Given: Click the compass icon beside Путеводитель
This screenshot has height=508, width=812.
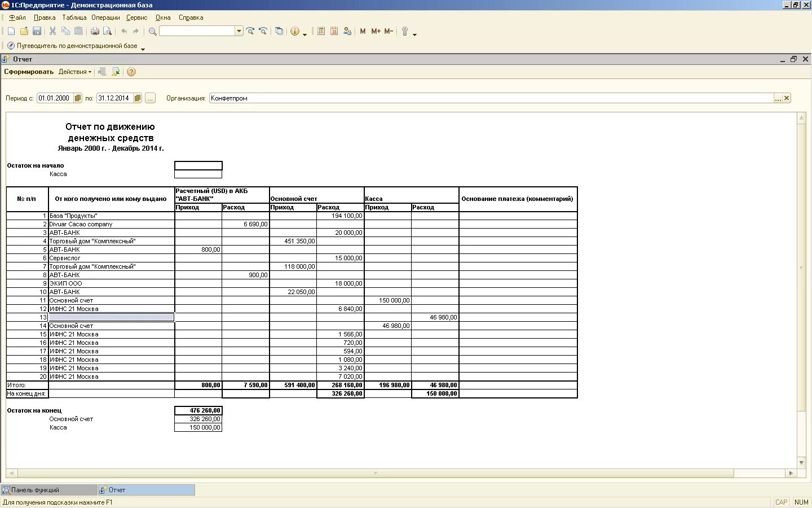Looking at the screenshot, I should 11,46.
